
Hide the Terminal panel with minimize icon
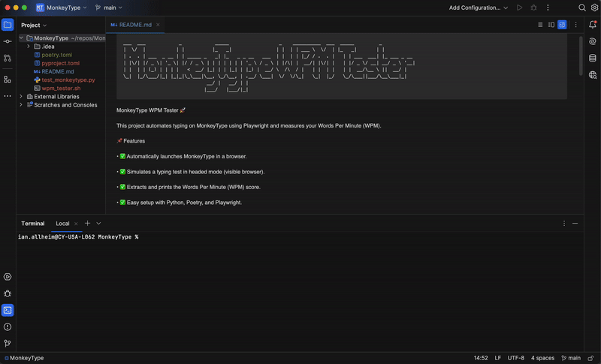(x=575, y=224)
